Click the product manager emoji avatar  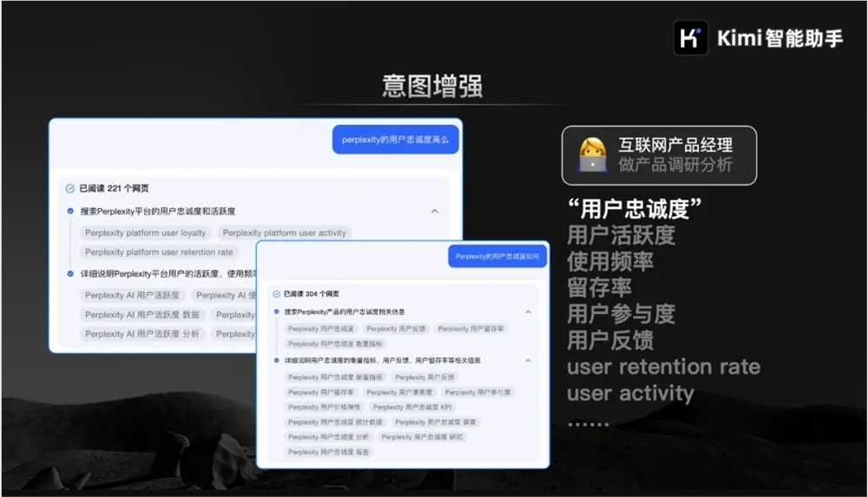pos(593,154)
